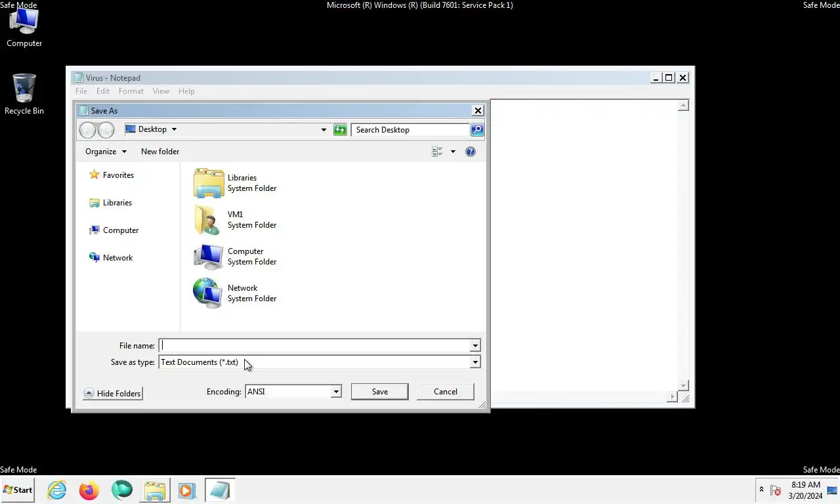Open Notepad's File menu

(81, 91)
